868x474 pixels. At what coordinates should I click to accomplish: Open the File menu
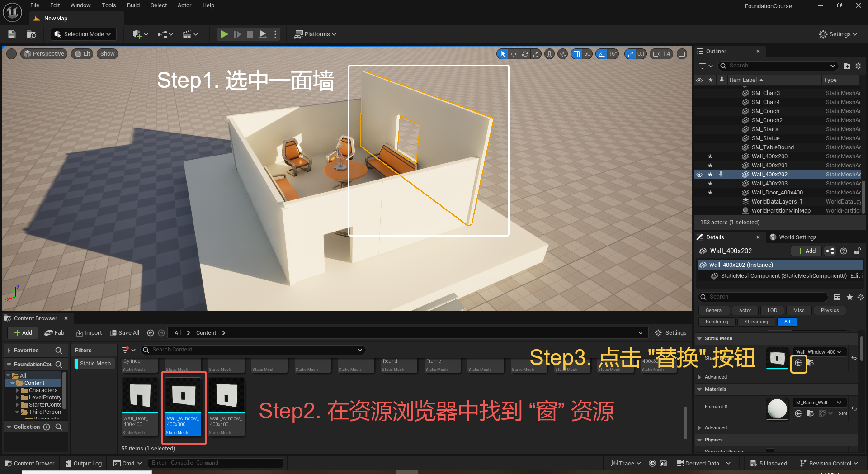[x=35, y=5]
